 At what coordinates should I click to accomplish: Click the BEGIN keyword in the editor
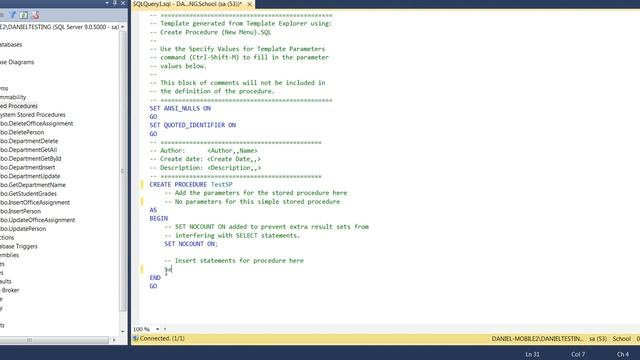[158, 218]
